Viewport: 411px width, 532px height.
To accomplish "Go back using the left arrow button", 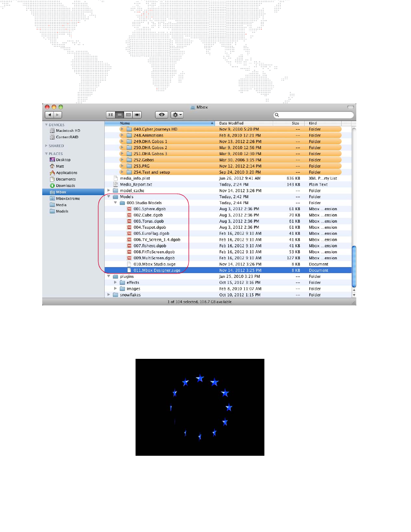I will [x=50, y=115].
